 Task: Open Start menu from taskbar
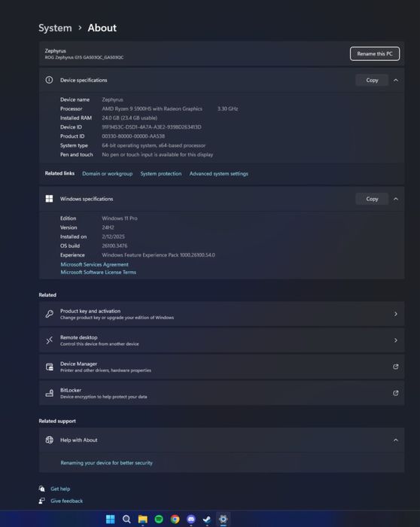[110, 519]
